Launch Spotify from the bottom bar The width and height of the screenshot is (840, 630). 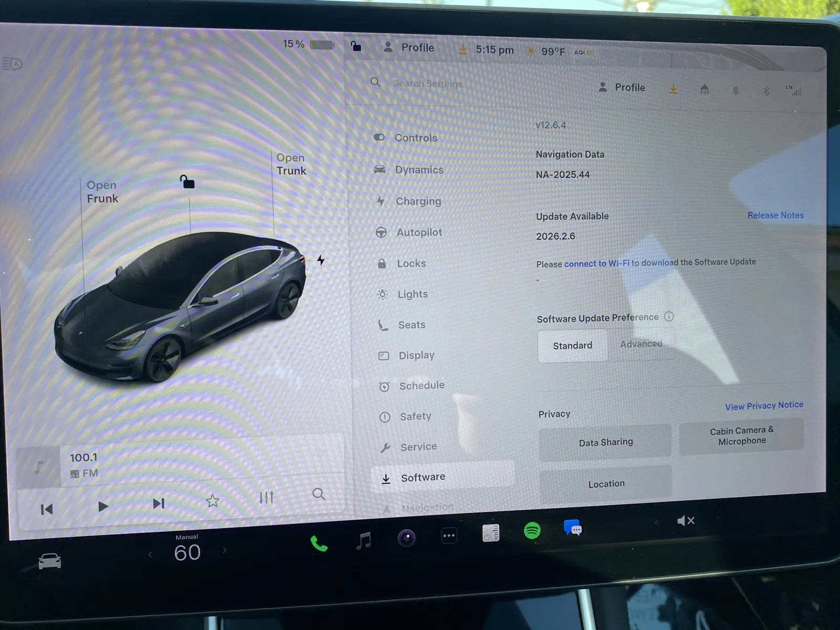[x=532, y=531]
